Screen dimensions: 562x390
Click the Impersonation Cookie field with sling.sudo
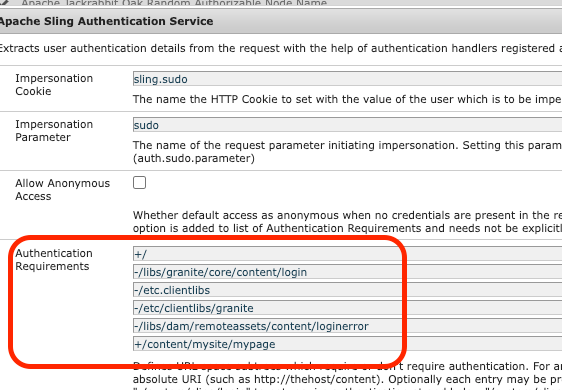click(x=347, y=79)
